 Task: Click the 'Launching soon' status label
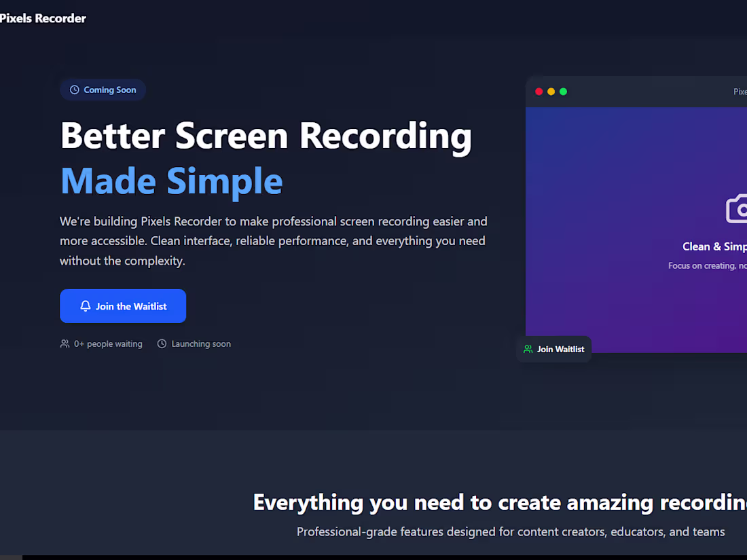(200, 343)
